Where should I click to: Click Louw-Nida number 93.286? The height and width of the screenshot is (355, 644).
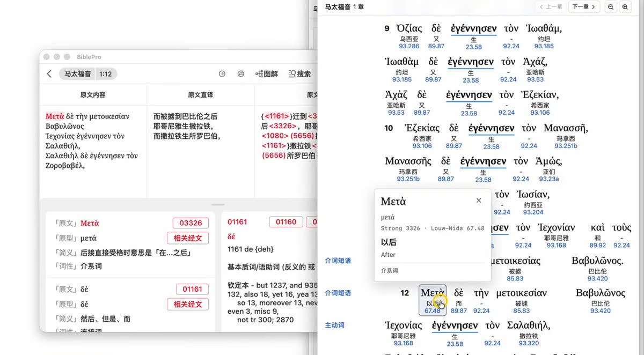tap(409, 46)
